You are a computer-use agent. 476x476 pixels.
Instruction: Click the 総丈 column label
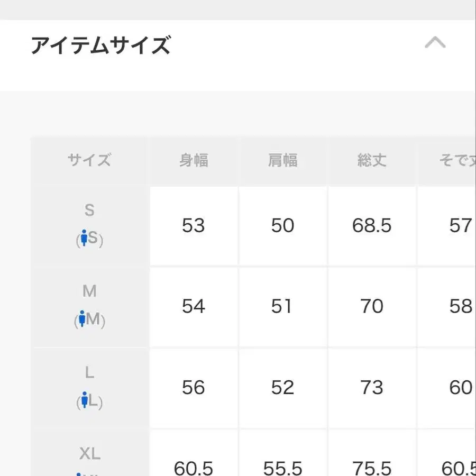372,160
